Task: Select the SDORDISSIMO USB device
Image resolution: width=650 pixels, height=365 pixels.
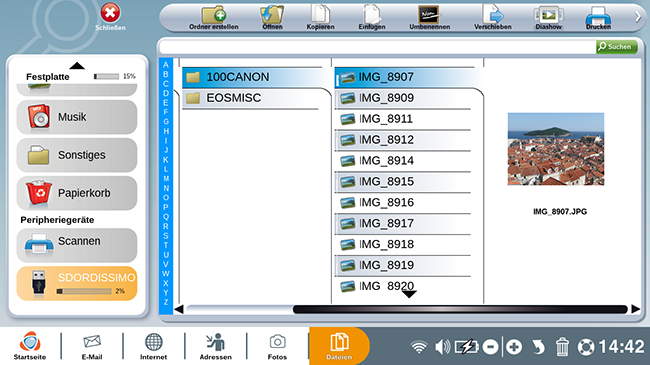Action: [77, 283]
